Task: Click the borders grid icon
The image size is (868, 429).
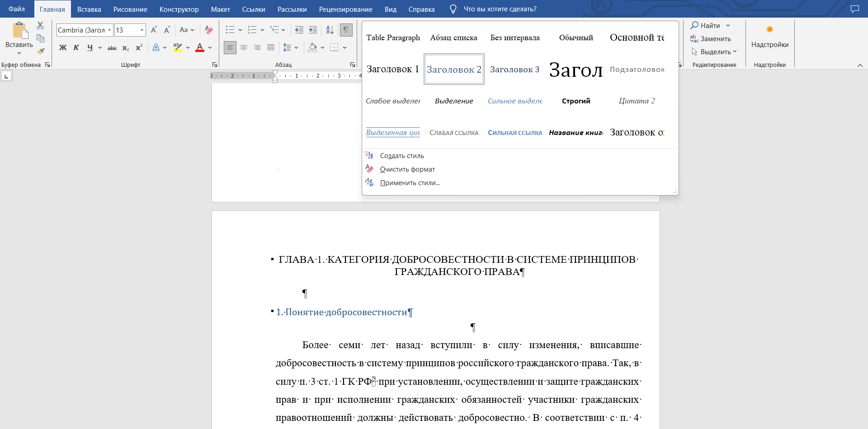Action: (335, 47)
